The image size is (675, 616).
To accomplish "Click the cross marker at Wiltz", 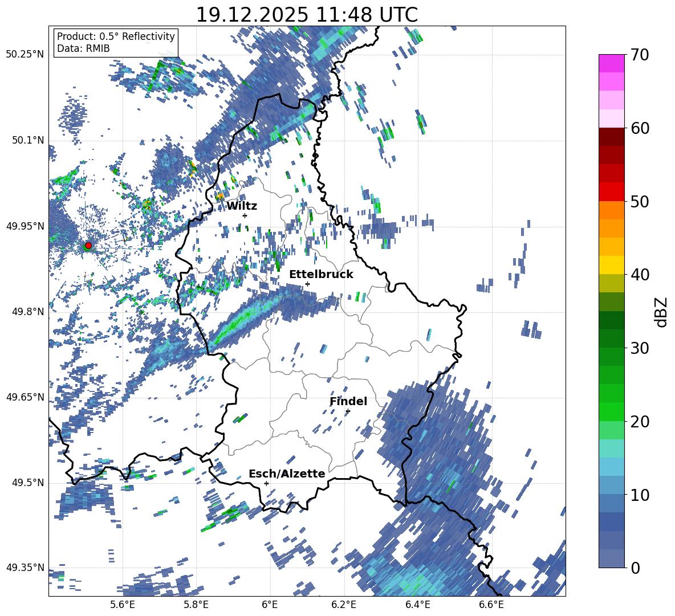I will [245, 215].
